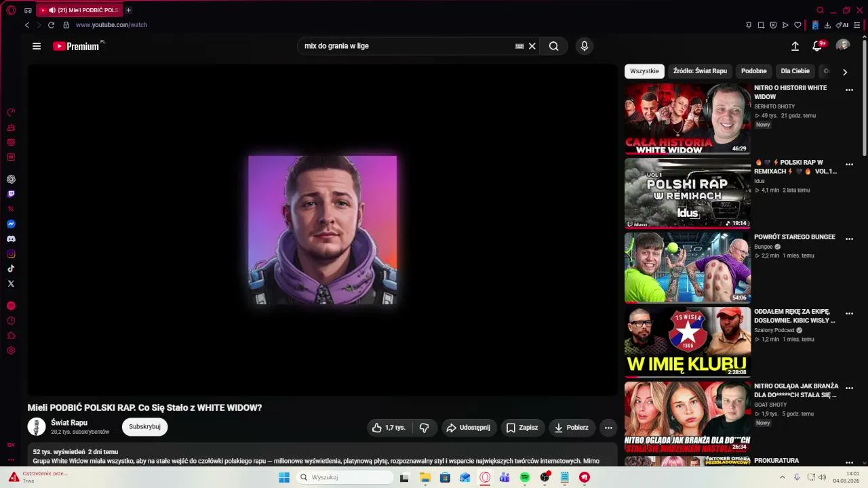Viewport: 868px width, 488px height.
Task: Save video with Zapisz button
Action: (x=522, y=428)
